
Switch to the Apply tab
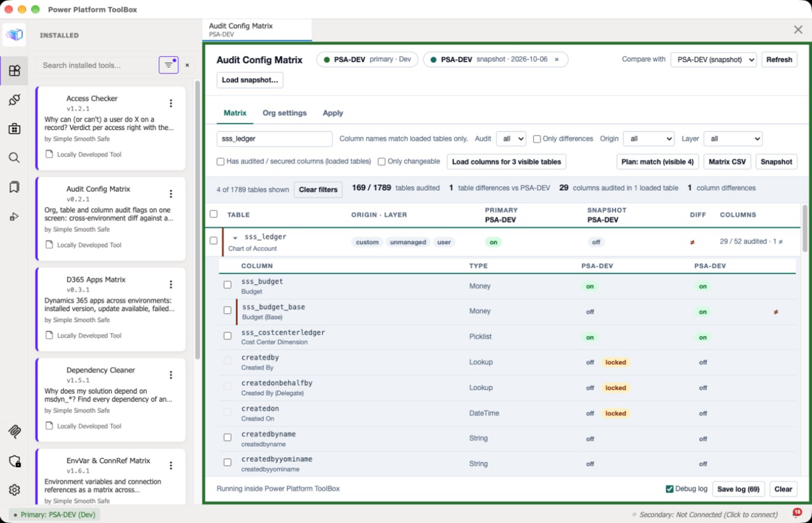tap(333, 113)
